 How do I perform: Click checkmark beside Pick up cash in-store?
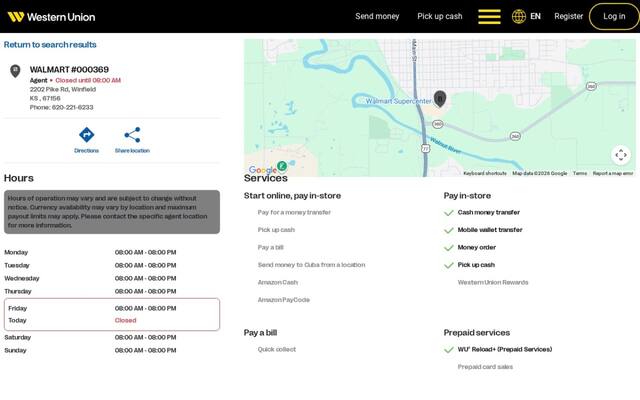coord(449,265)
